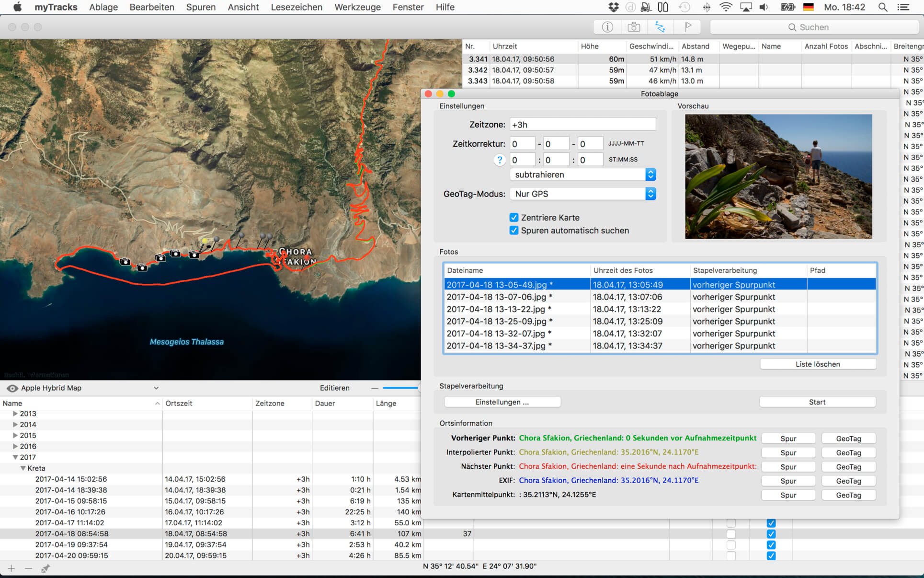Open Spotlight search in the menu bar

[883, 7]
